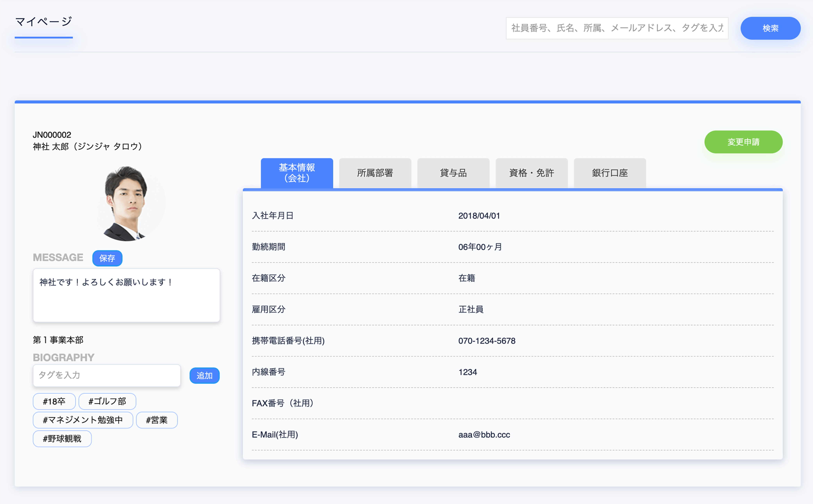Select the 基本情報(会社) tab
Viewport: 813px width, 504px height.
pyautogui.click(x=296, y=173)
